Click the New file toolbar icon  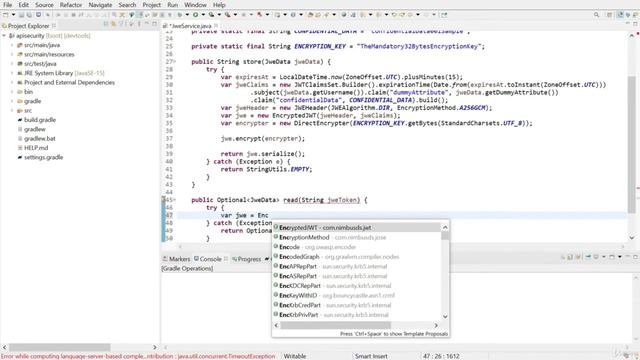point(6,15)
